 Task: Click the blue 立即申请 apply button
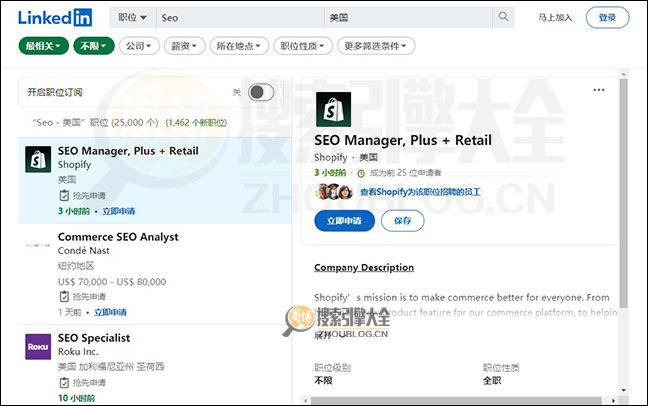344,221
